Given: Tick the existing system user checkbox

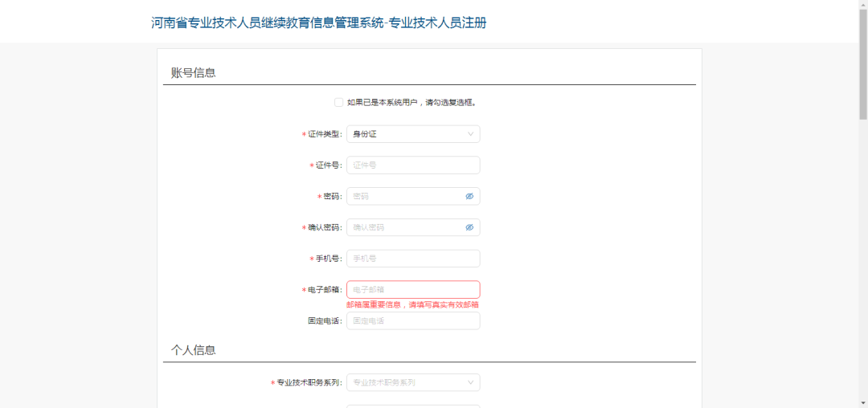Looking at the screenshot, I should pos(338,102).
